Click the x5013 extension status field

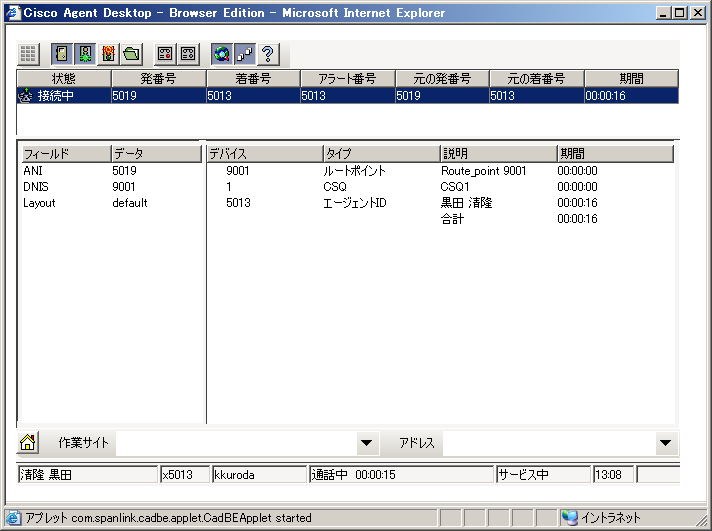(185, 475)
